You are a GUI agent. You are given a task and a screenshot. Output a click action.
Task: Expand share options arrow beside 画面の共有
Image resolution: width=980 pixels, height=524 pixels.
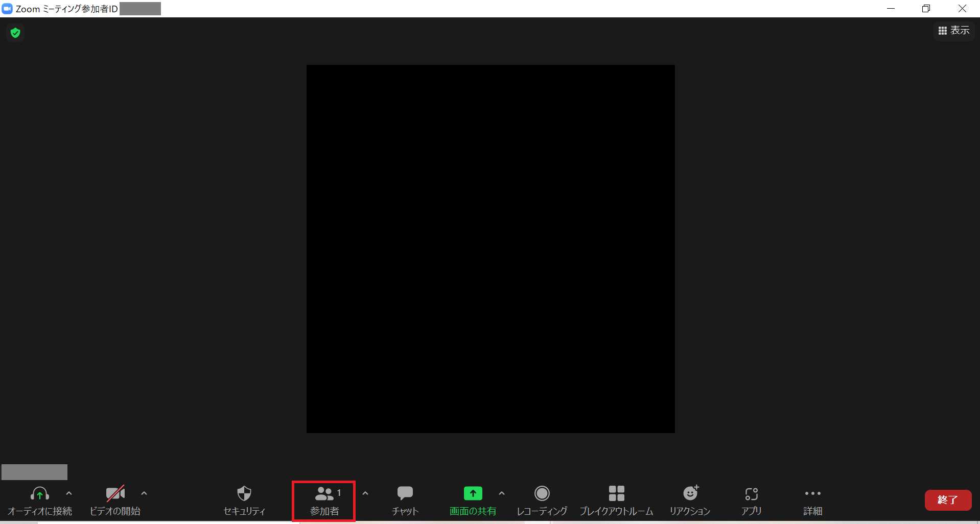click(502, 493)
